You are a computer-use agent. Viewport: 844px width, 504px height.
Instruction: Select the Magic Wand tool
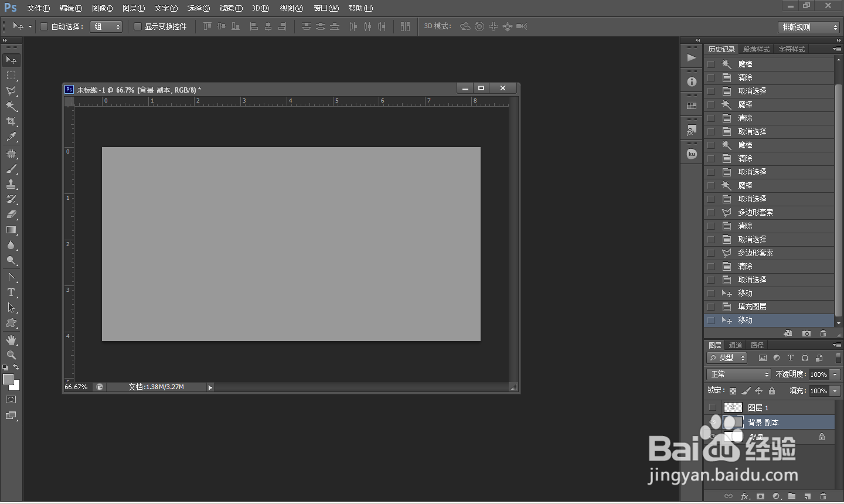coord(11,106)
